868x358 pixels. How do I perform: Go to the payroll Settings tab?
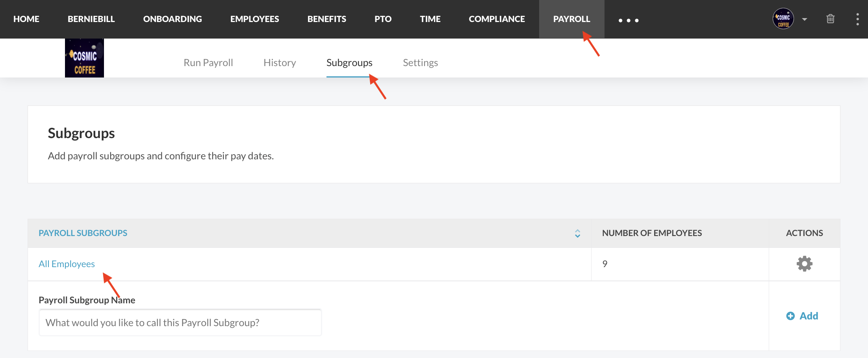coord(420,63)
